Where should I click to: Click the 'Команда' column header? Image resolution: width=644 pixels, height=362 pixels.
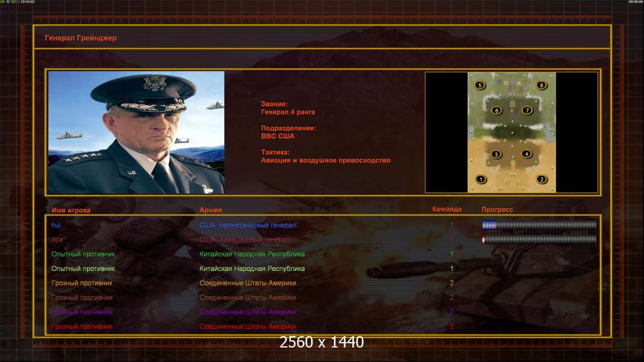click(x=447, y=209)
